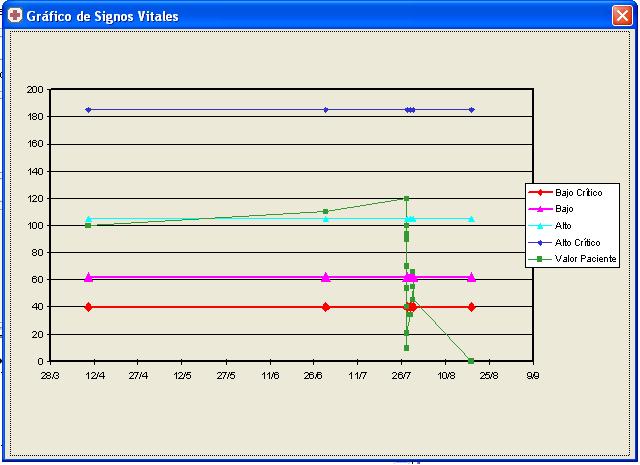Click the first patient value point at 100
Image resolution: width=640 pixels, height=465 pixels.
pyautogui.click(x=88, y=225)
